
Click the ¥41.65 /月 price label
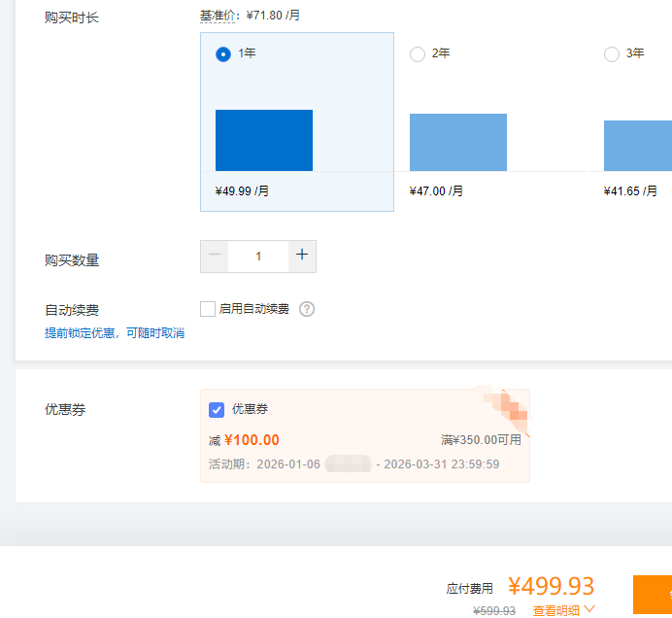[x=630, y=191]
